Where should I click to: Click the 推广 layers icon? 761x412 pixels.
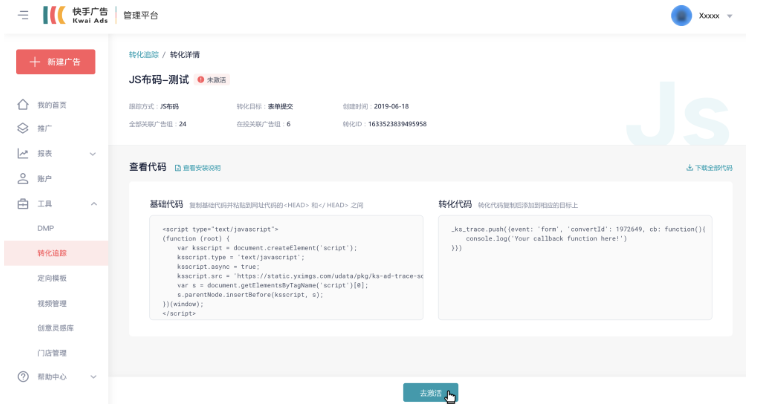point(23,129)
